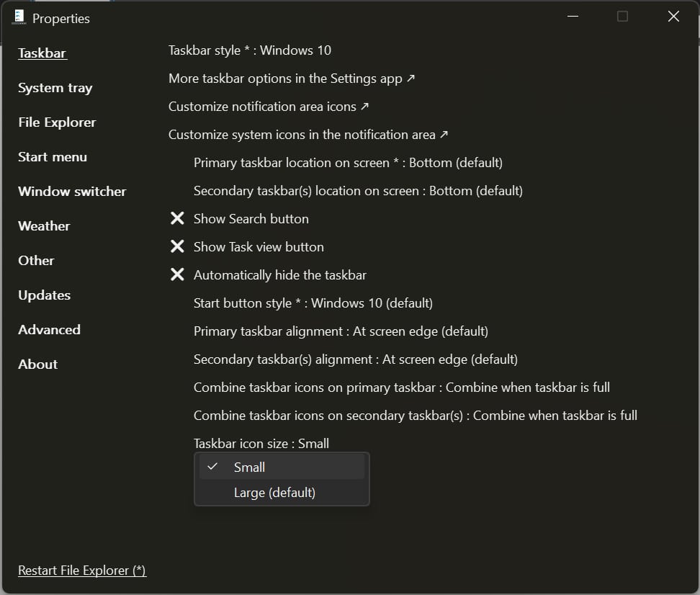The width and height of the screenshot is (700, 595).
Task: Toggle the Show Search button setting
Action: (250, 218)
